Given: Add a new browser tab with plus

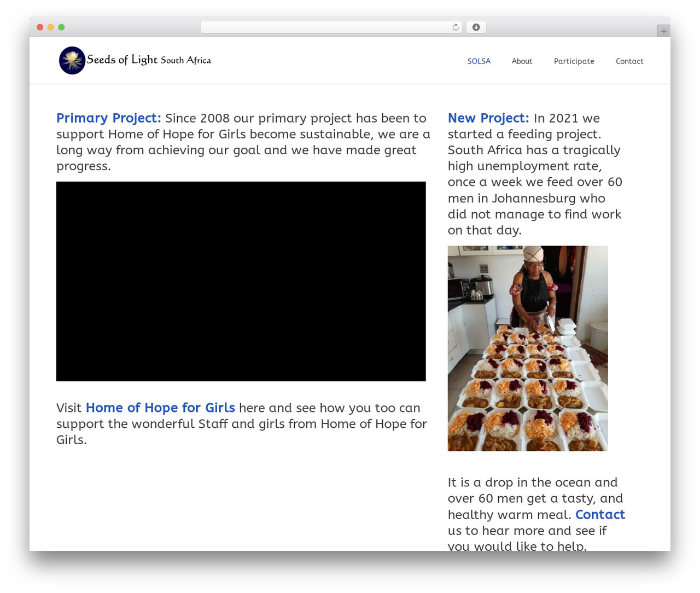Looking at the screenshot, I should tap(663, 31).
